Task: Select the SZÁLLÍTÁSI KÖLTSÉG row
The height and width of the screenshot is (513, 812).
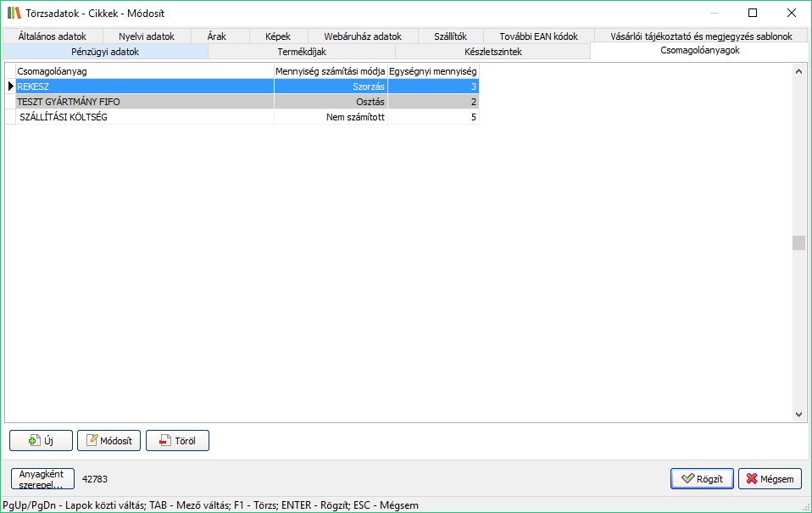Action: 144,117
